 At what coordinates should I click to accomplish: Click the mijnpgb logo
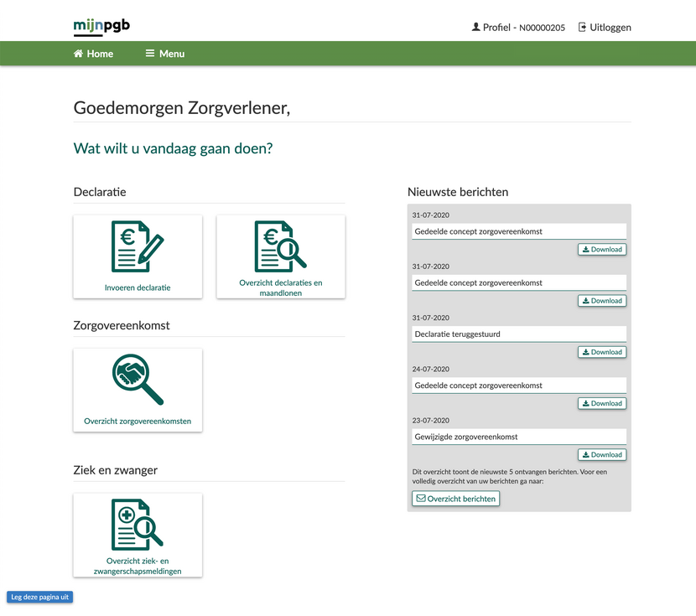pyautogui.click(x=101, y=26)
